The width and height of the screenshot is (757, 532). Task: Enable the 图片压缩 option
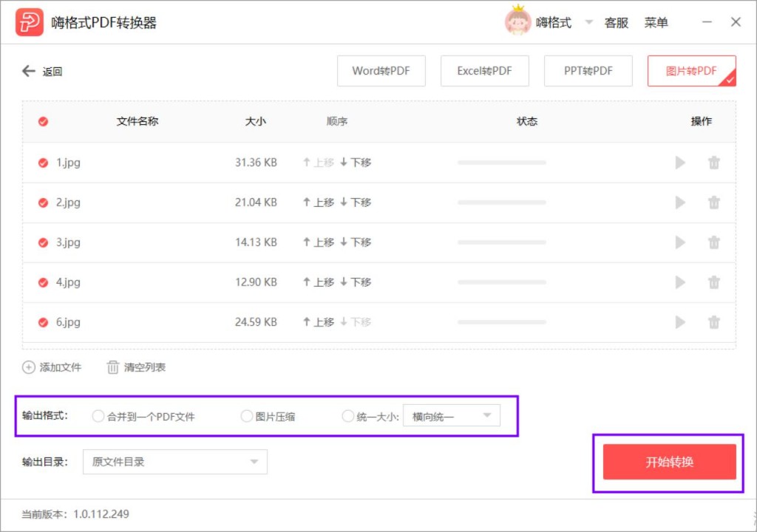pyautogui.click(x=247, y=416)
